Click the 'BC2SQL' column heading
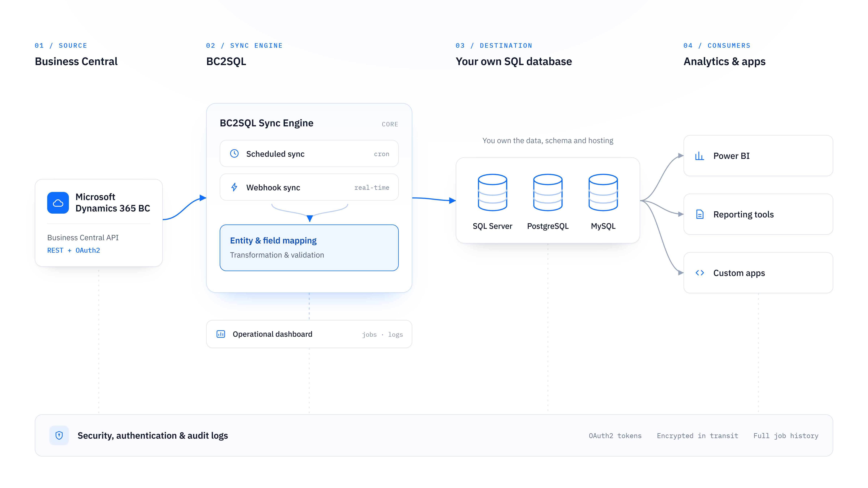Viewport: 868px width, 488px height. coord(226,62)
